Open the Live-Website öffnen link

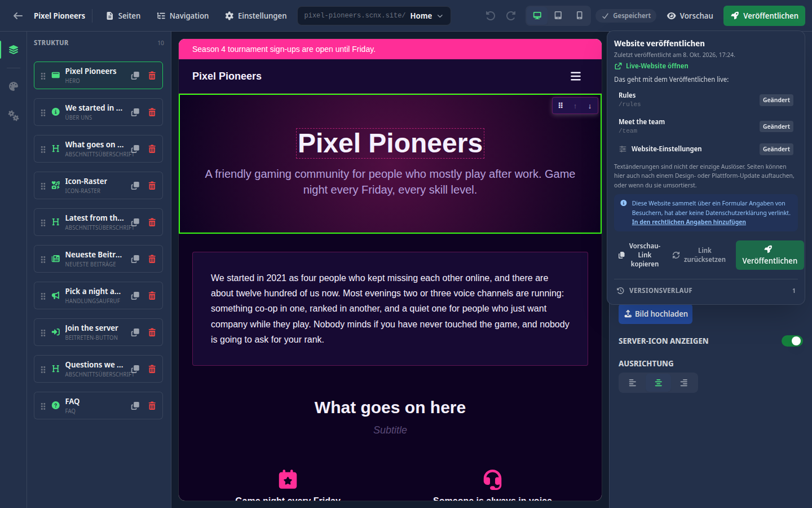(651, 66)
